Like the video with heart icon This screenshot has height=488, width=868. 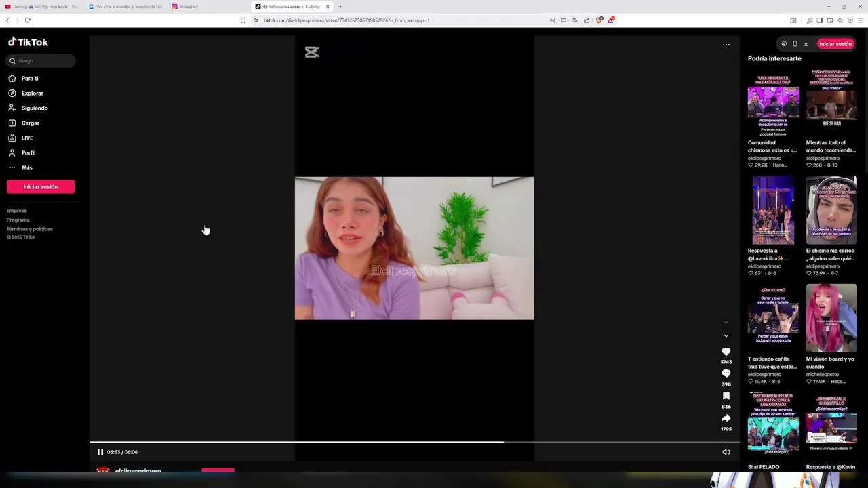point(726,352)
